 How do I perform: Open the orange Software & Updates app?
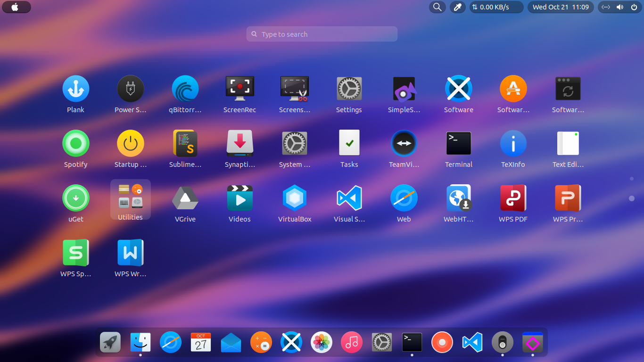coord(513,89)
